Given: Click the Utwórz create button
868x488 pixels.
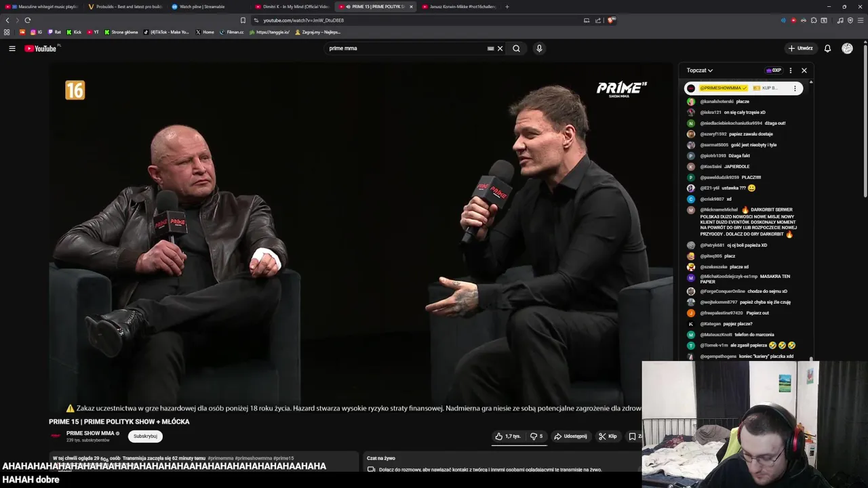Looking at the screenshot, I should pyautogui.click(x=801, y=48).
